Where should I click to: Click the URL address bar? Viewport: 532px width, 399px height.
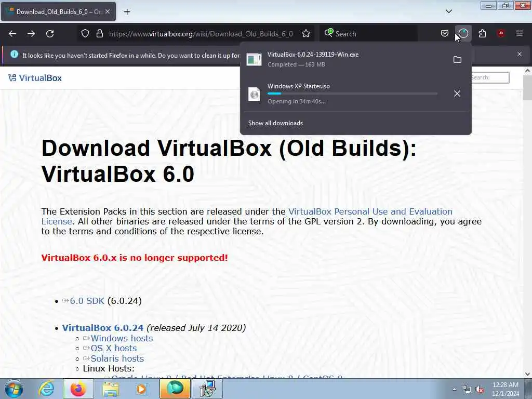point(201,34)
